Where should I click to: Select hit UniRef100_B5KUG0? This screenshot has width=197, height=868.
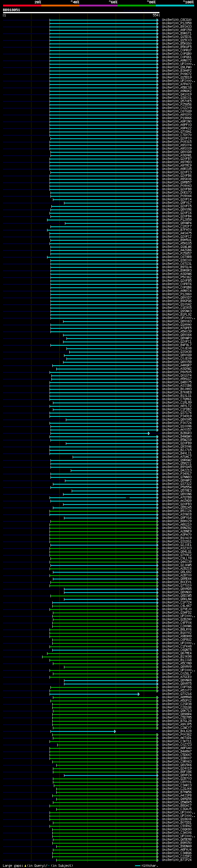coord(176,43)
